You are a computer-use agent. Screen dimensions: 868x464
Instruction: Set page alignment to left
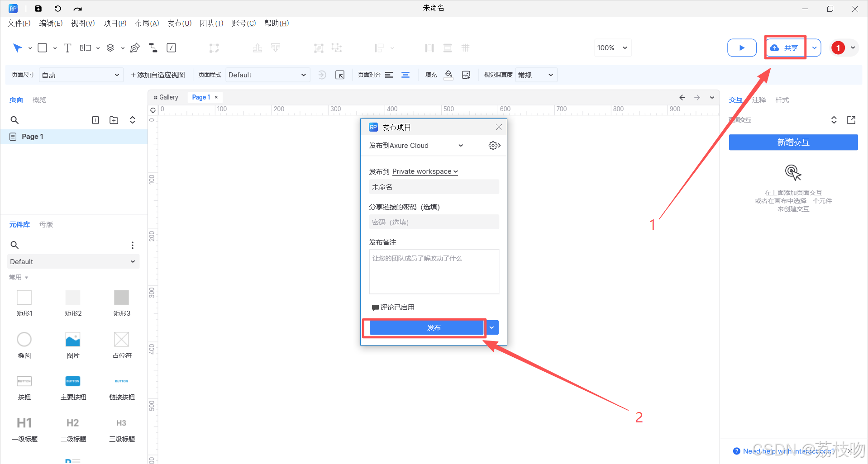(389, 75)
